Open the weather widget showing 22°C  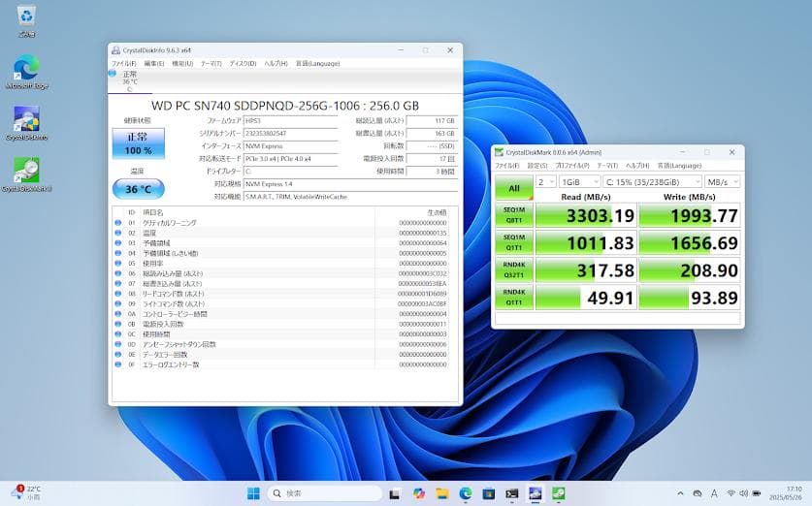coord(26,492)
